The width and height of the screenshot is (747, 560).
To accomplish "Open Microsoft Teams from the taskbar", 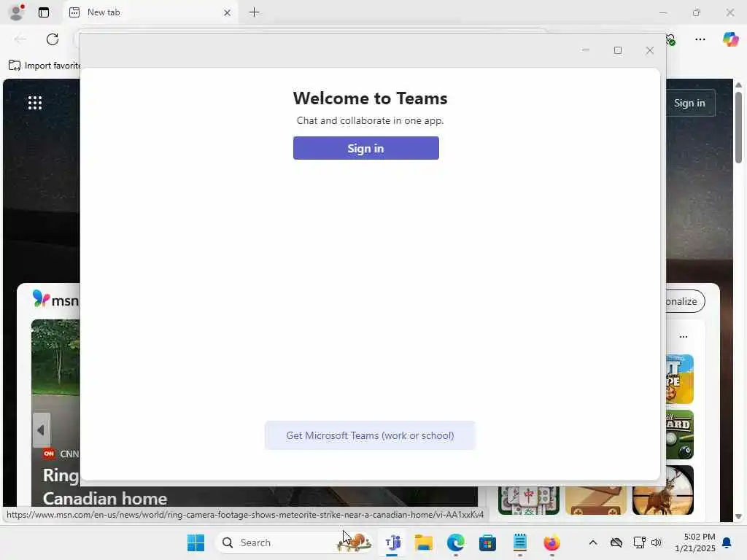I will coord(392,542).
